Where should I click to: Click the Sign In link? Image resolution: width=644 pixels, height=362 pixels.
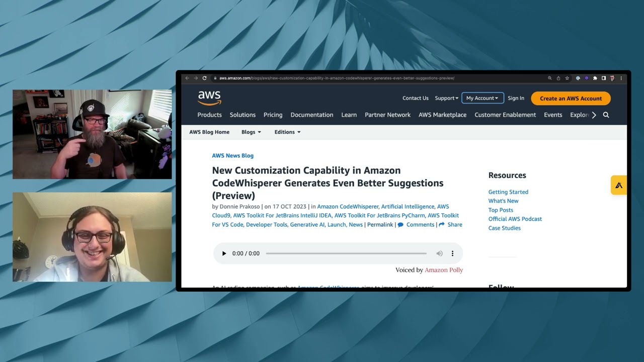tap(516, 98)
